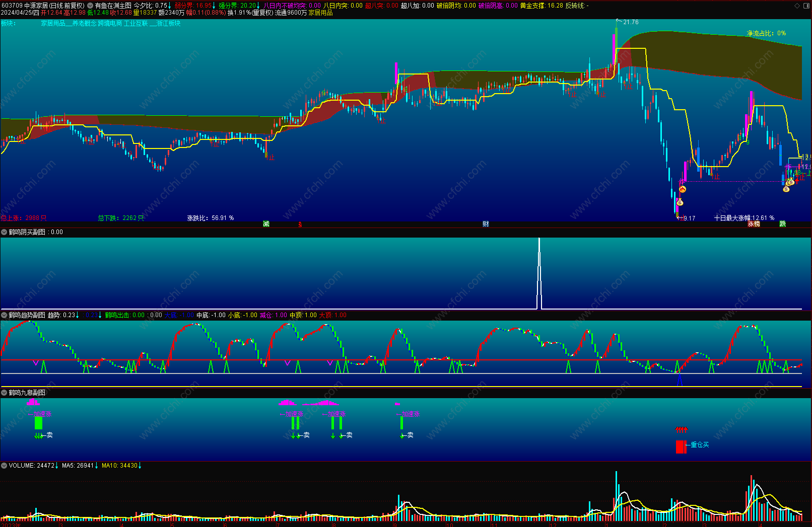Click the 21.76 high price flag

628,22
